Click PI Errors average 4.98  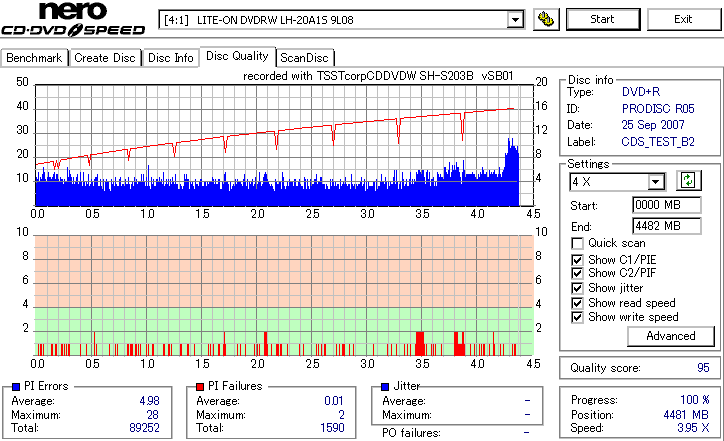[150, 401]
